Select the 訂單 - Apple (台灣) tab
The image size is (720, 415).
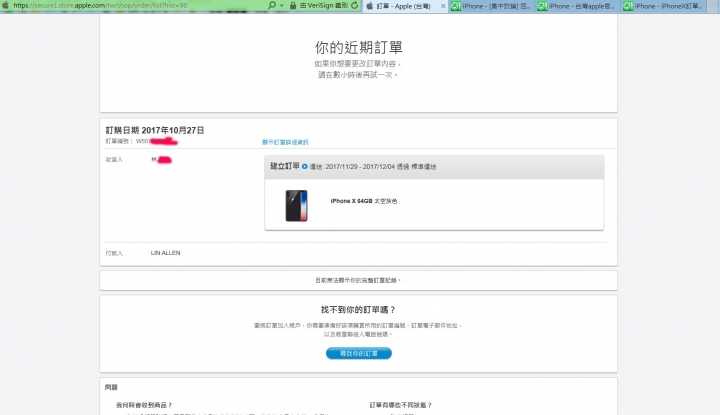coord(403,6)
